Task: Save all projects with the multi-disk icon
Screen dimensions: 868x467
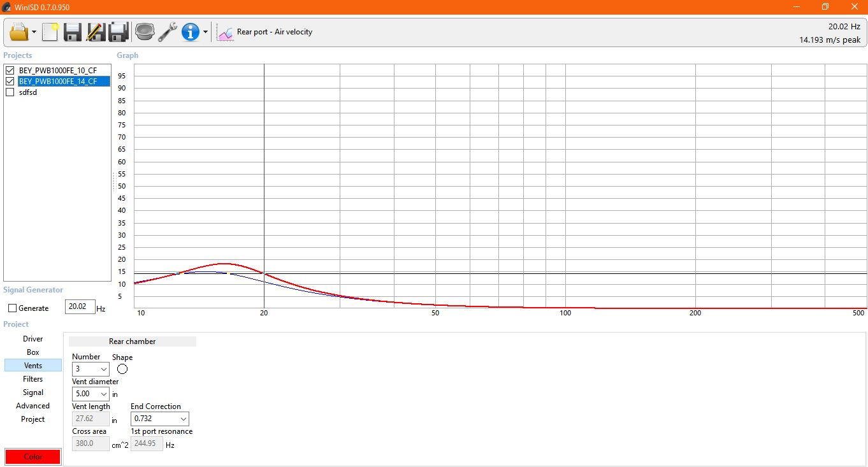Action: 119,31
